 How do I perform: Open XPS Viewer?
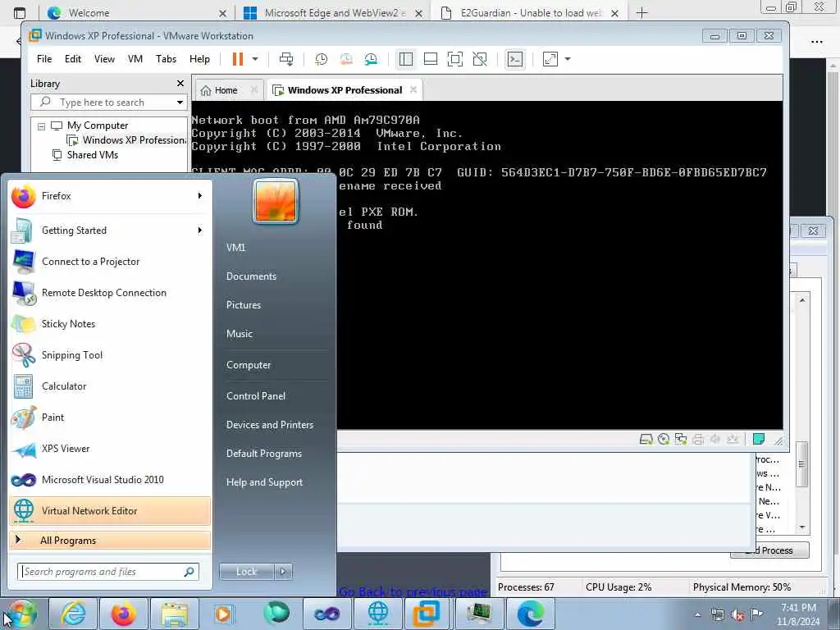pos(110,449)
